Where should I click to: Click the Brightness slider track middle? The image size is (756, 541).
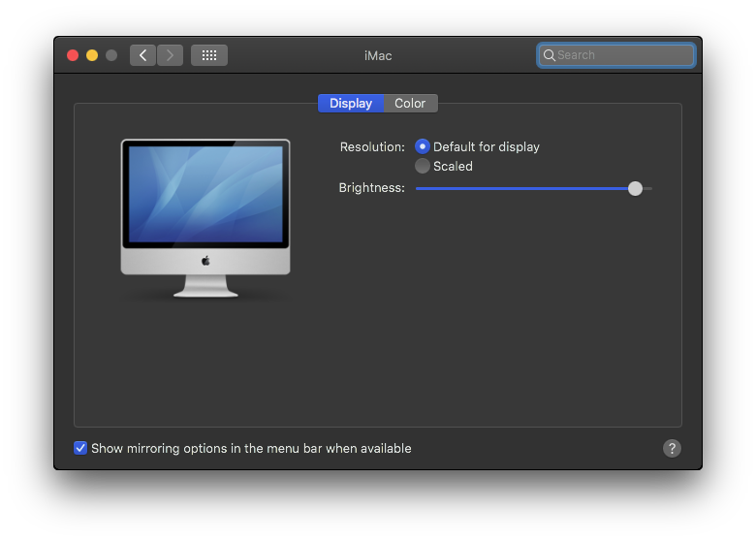[x=534, y=188]
